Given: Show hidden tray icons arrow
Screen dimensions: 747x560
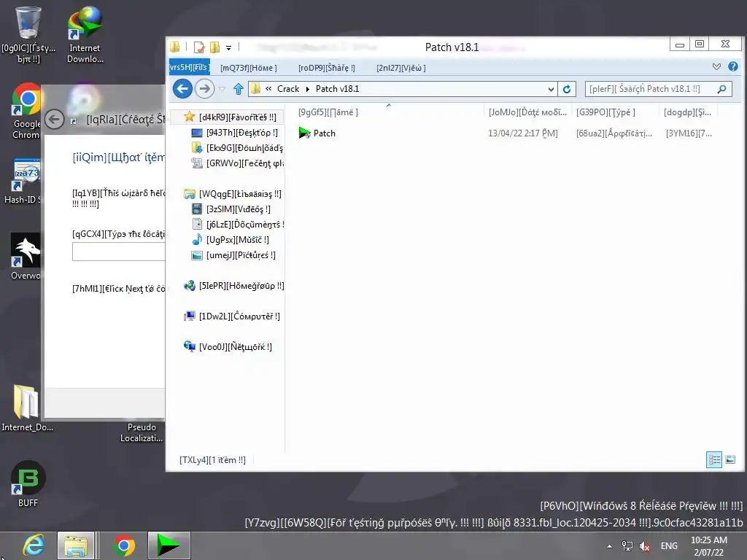Looking at the screenshot, I should coord(609,546).
